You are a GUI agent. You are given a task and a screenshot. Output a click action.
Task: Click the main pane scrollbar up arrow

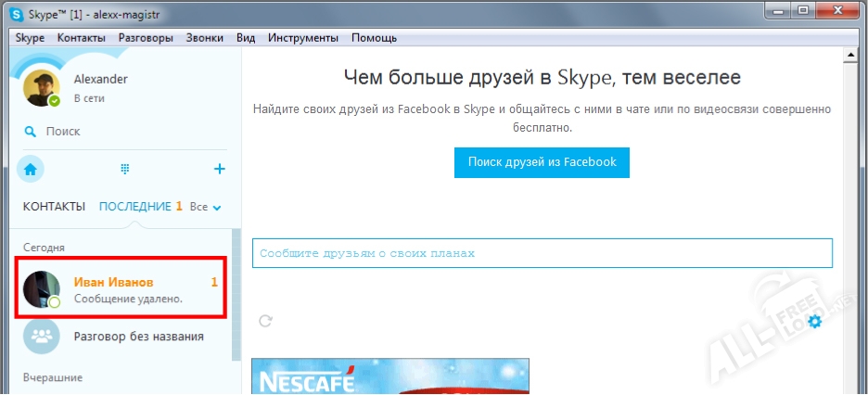(849, 56)
